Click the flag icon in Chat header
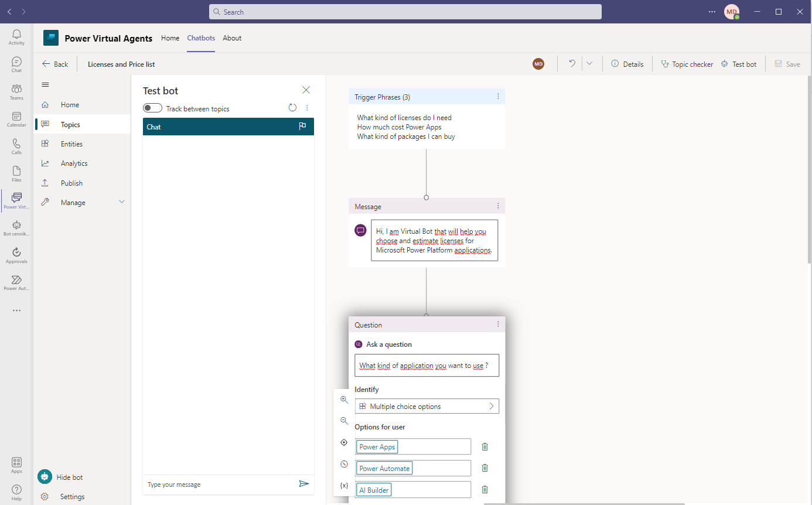 302,126
